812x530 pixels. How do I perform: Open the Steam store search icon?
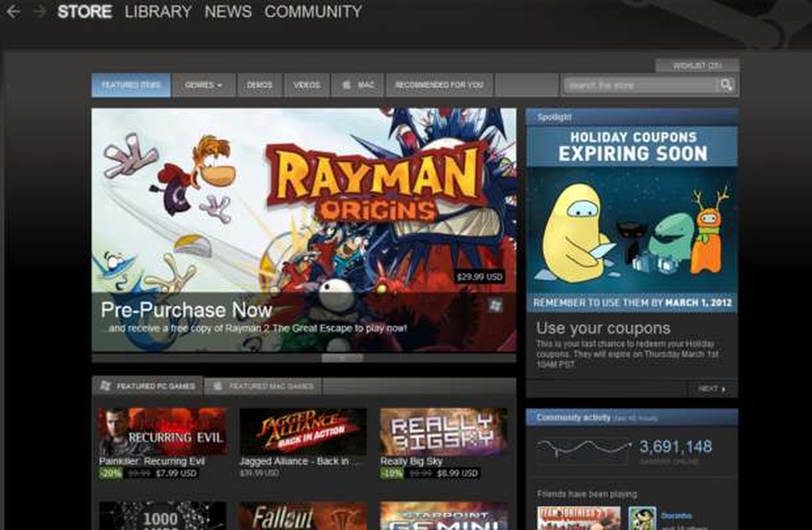click(727, 84)
